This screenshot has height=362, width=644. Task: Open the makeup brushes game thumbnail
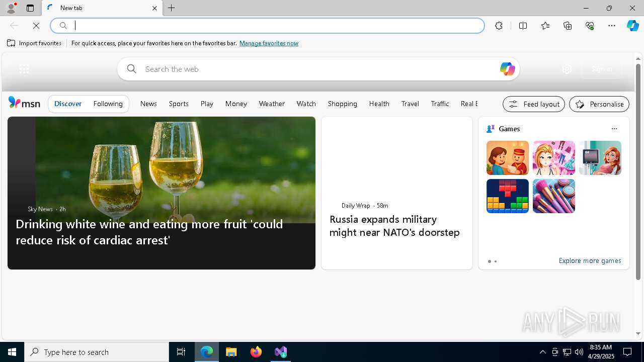(554, 196)
